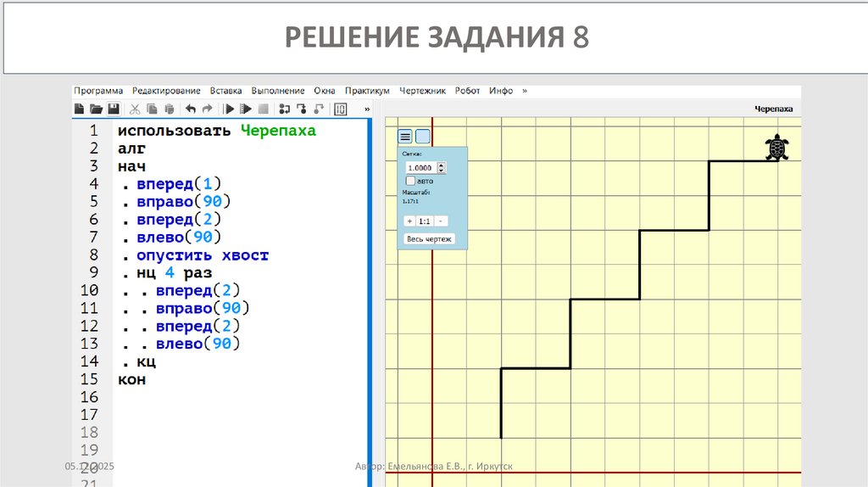Zoom in with the plus scale button
The width and height of the screenshot is (868, 487).
[x=409, y=221]
